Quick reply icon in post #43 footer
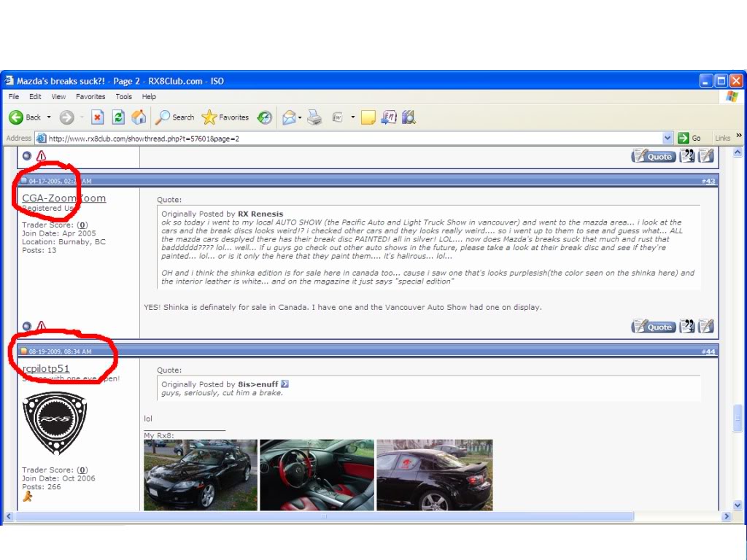 point(706,327)
